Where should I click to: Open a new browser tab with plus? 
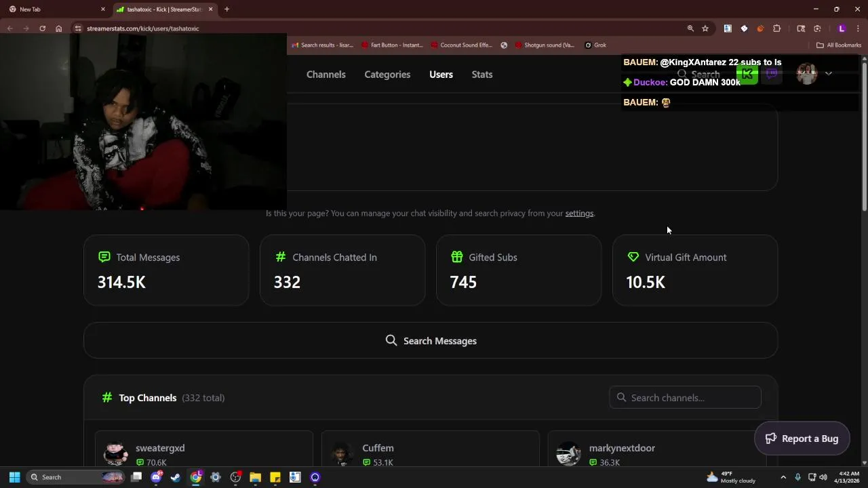226,9
